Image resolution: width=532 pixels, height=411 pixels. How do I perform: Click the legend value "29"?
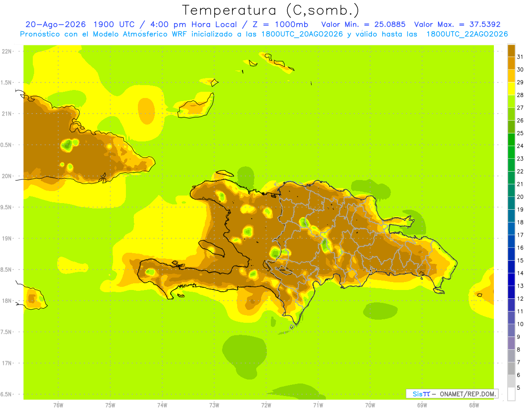(x=520, y=82)
